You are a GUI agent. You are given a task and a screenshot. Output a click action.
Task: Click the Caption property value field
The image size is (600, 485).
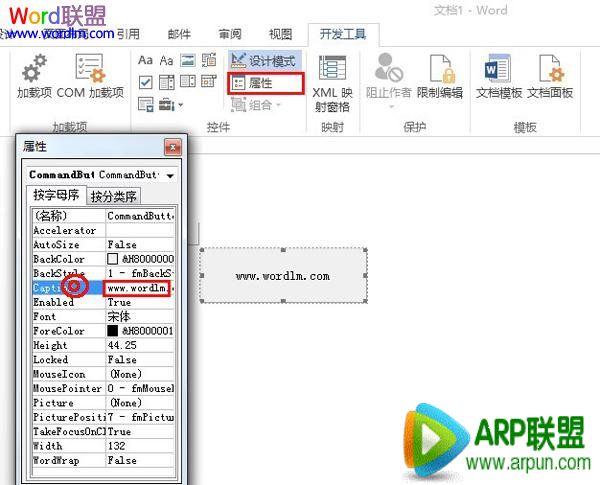click(x=138, y=288)
